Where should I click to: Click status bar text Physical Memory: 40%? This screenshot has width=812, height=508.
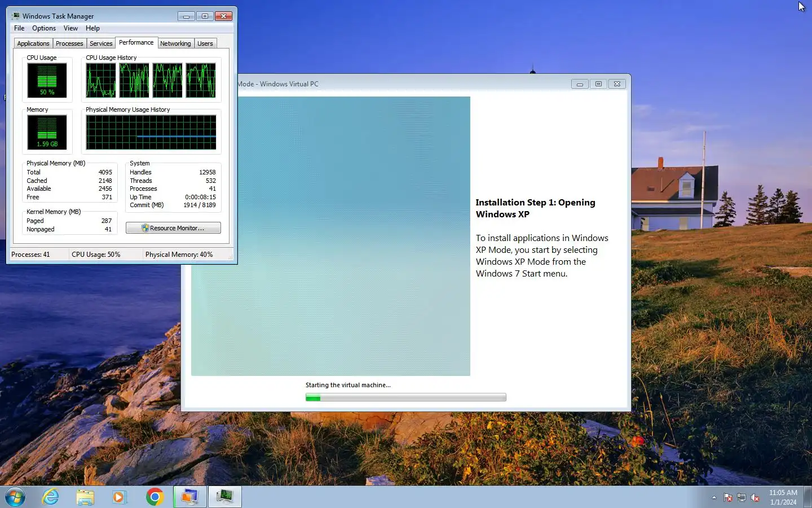179,255
